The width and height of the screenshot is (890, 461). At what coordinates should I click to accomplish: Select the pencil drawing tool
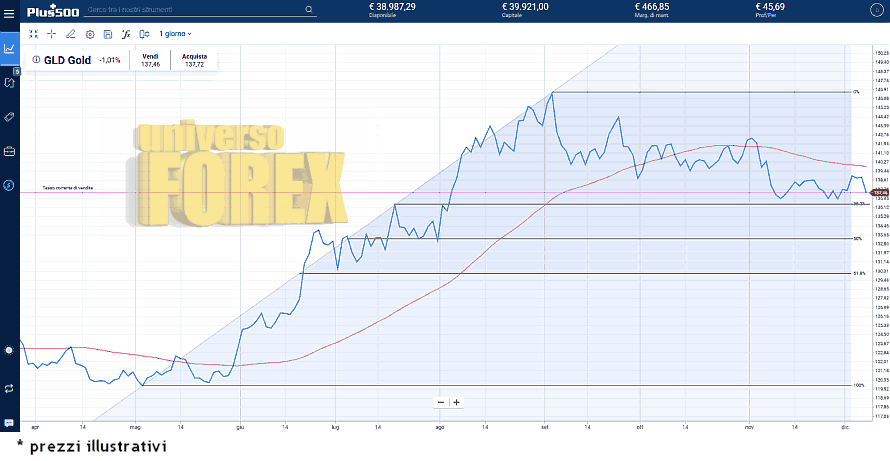[70, 34]
